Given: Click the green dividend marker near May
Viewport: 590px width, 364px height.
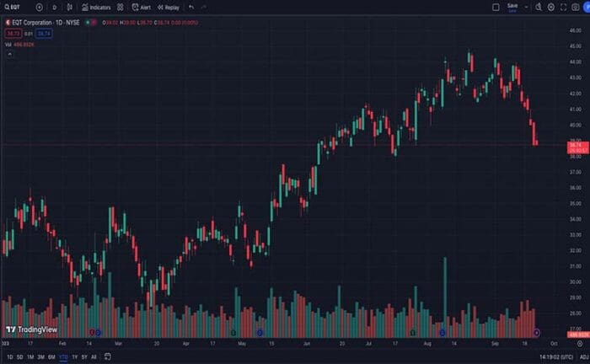Looking at the screenshot, I should tap(233, 333).
